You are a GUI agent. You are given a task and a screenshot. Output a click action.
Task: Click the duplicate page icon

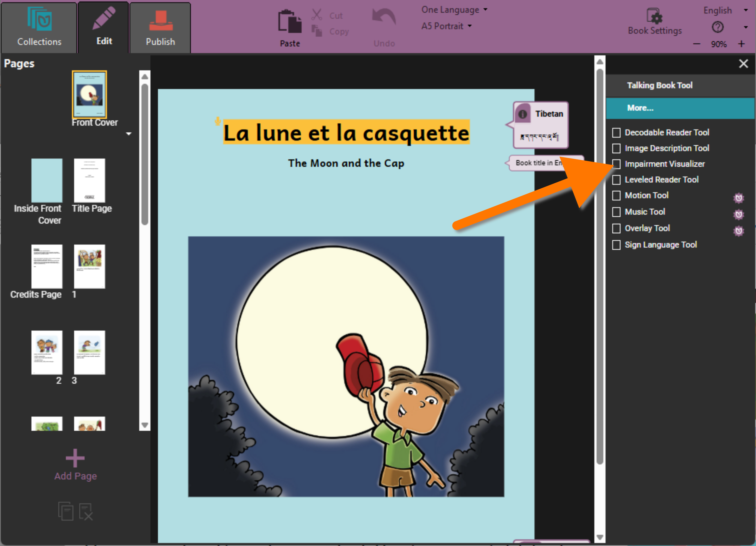(66, 511)
